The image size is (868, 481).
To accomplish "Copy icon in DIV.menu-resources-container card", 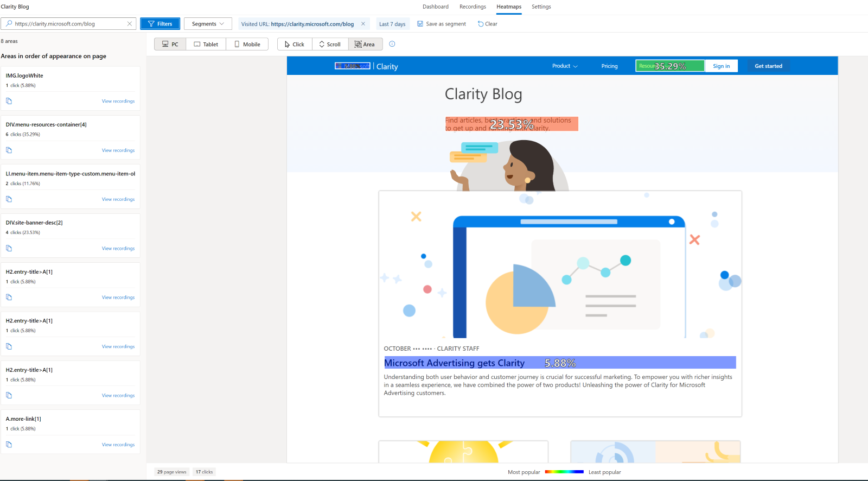I will coord(9,150).
